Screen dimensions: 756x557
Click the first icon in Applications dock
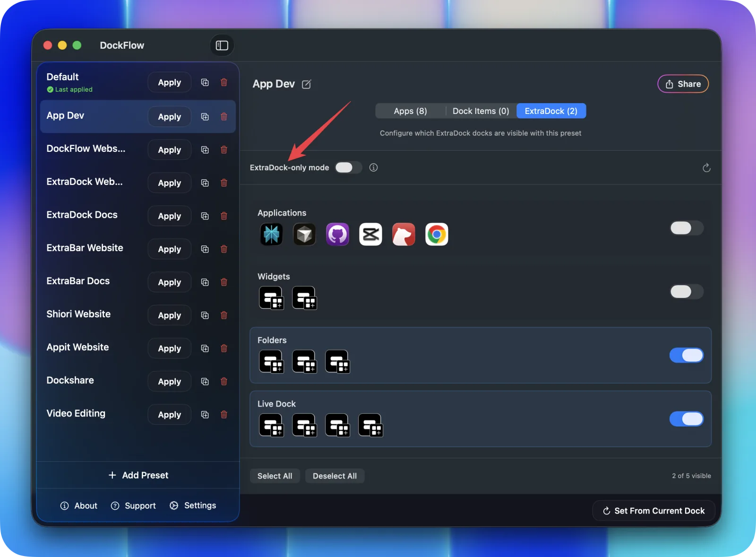pyautogui.click(x=271, y=234)
